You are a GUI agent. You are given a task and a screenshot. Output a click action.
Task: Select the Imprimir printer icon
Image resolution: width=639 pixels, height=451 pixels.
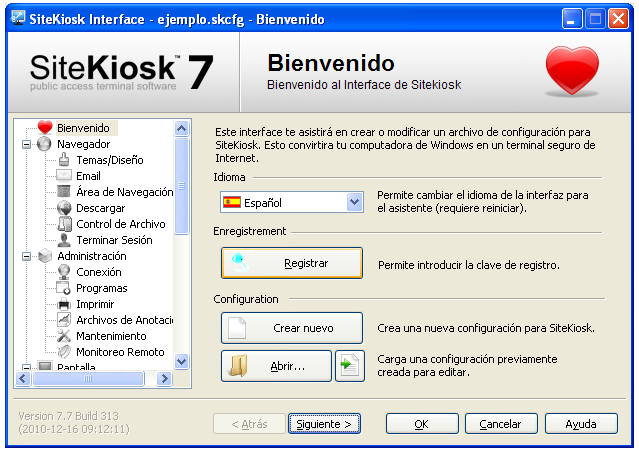tap(64, 304)
